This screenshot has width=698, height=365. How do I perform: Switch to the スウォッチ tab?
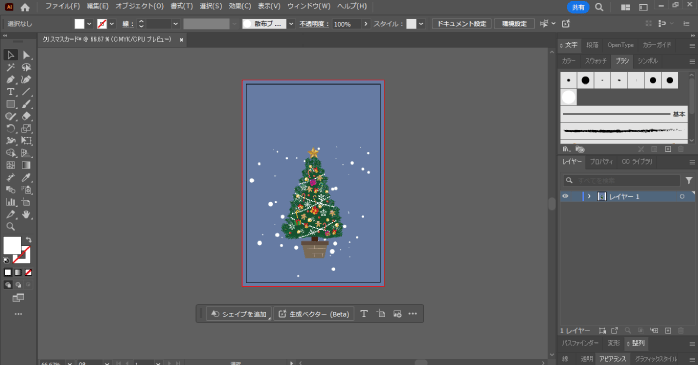596,61
